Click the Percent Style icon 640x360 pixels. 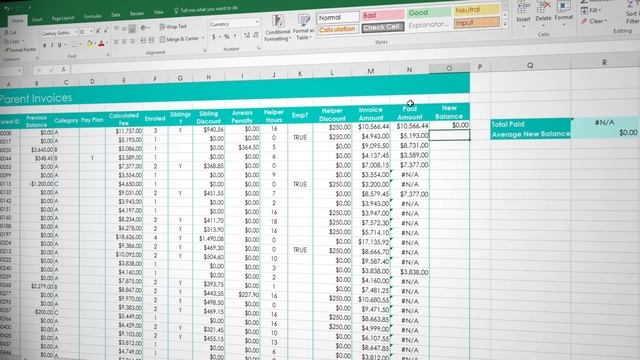pos(227,36)
